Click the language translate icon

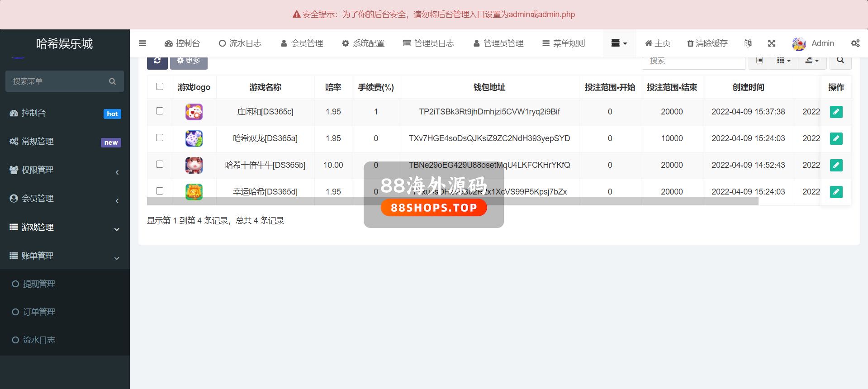click(x=748, y=43)
